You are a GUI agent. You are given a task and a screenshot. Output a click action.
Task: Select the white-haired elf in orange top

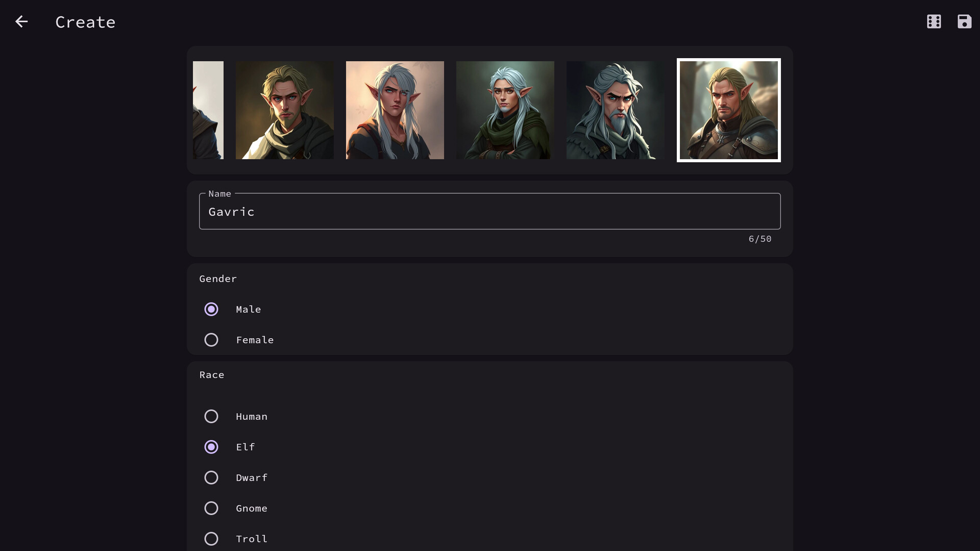point(394,110)
